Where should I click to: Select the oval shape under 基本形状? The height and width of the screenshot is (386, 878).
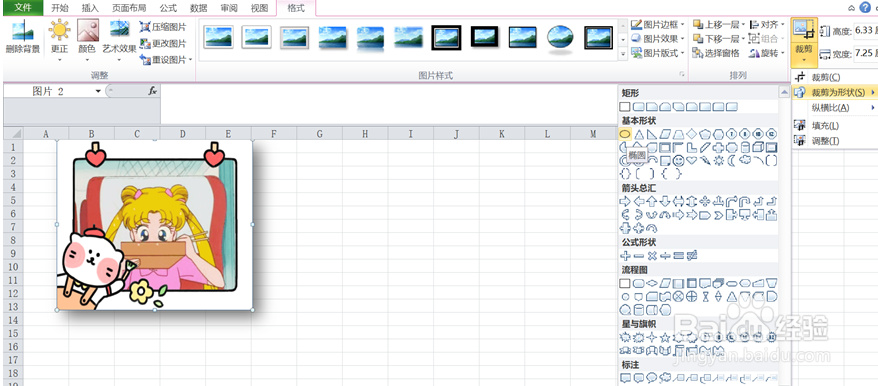tap(625, 134)
